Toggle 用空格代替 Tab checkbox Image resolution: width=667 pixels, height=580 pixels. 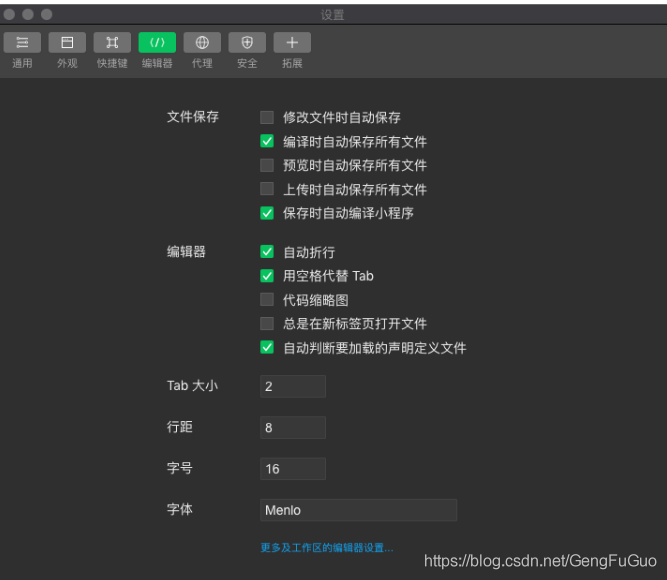pos(267,276)
